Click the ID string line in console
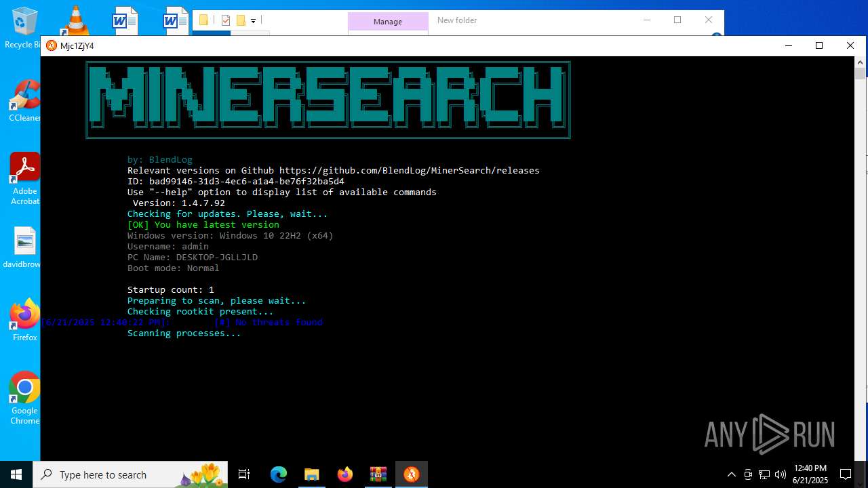 [236, 182]
